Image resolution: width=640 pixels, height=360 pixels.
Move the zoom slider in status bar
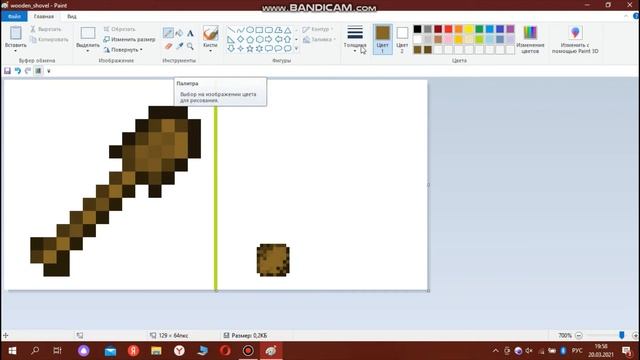pos(622,335)
